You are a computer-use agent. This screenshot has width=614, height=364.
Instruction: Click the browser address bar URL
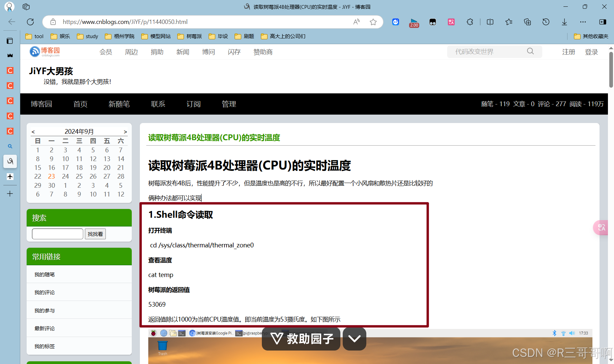coord(125,22)
